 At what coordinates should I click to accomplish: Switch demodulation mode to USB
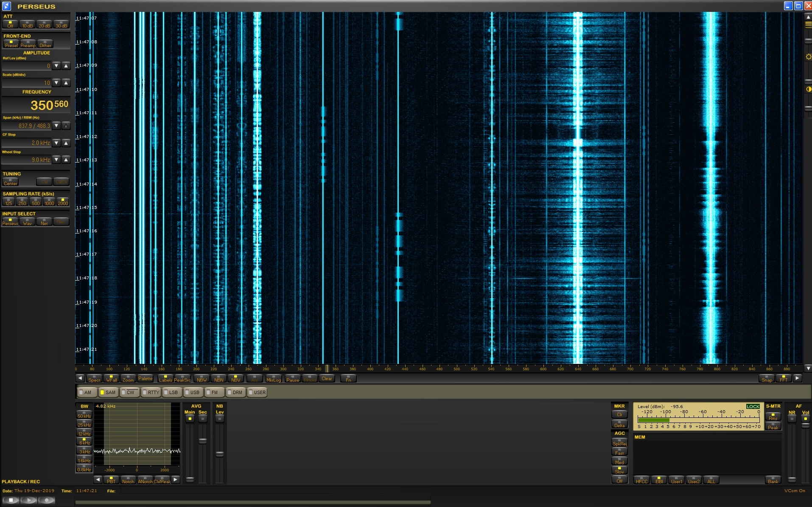[x=192, y=392]
